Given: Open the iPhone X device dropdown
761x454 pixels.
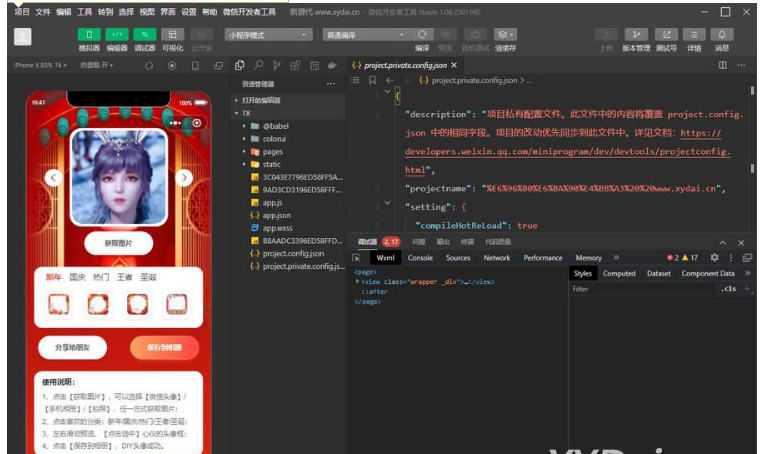Looking at the screenshot, I should click(40, 65).
